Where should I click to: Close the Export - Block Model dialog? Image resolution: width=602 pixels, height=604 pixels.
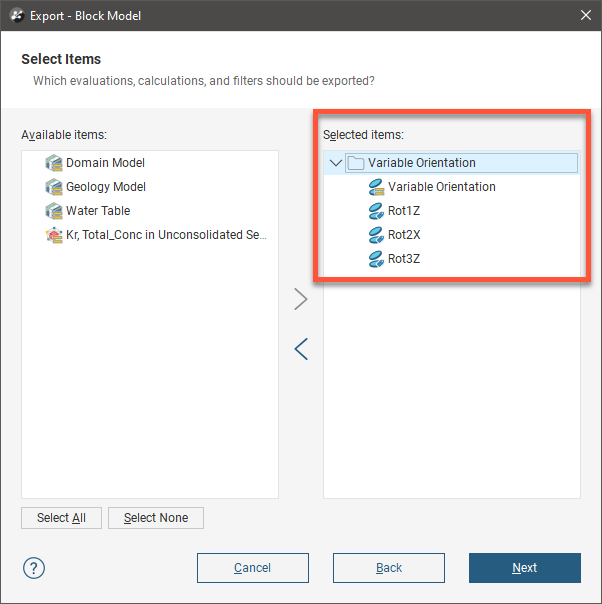pyautogui.click(x=585, y=15)
